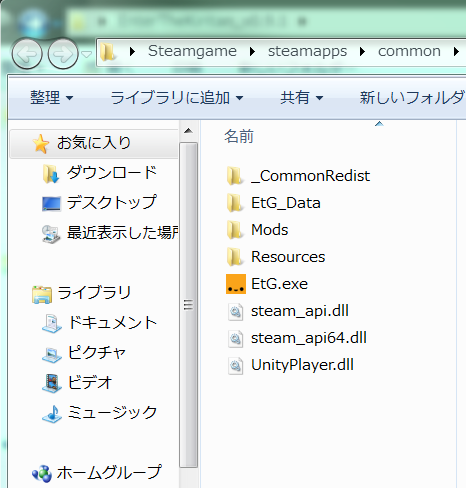Screen dimensions: 466x488
Task: Click the ビデオ film icon
Action: coord(52,383)
